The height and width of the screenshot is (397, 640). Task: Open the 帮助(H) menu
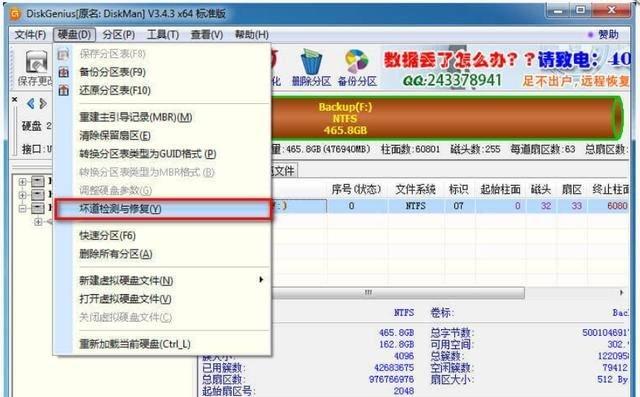(x=252, y=35)
